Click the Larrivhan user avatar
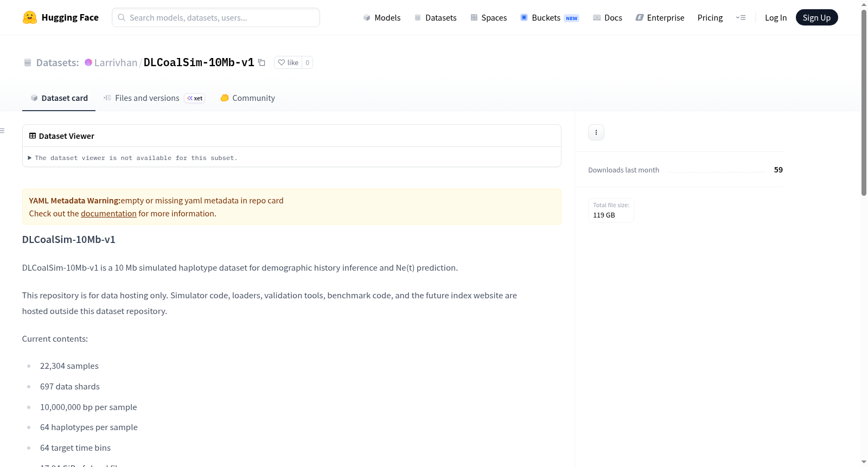This screenshot has height=467, width=868. click(88, 62)
